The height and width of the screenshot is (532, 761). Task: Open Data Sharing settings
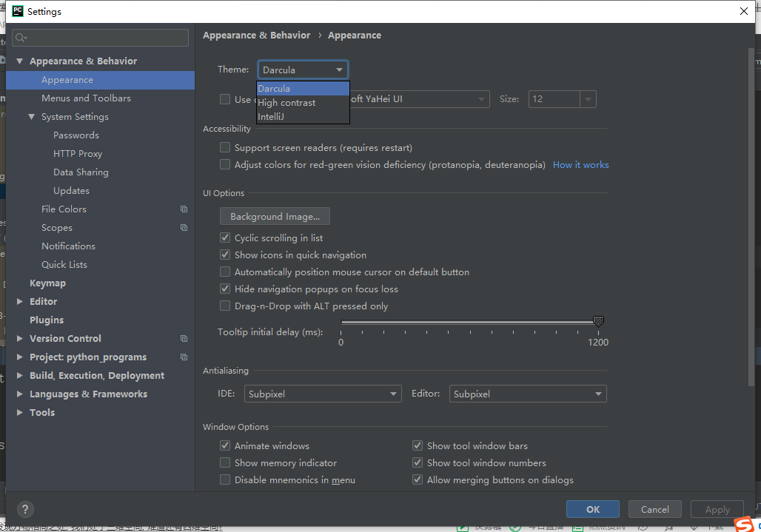(x=81, y=172)
